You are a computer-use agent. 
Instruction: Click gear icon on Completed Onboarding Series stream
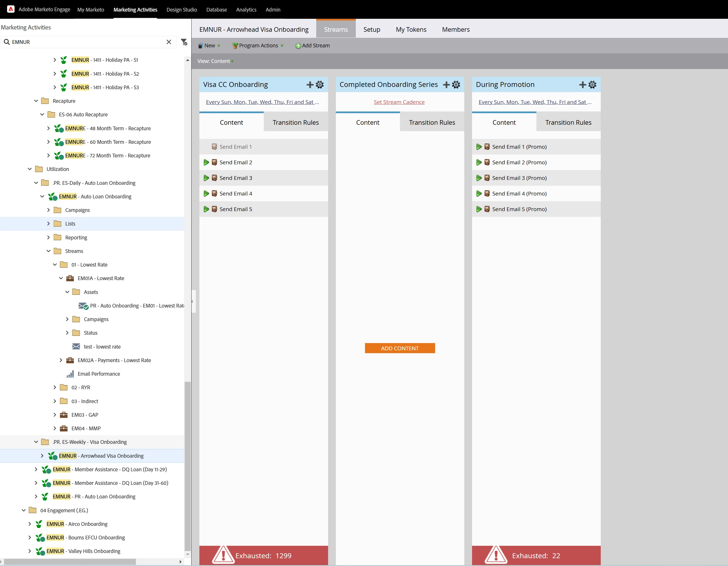[456, 85]
